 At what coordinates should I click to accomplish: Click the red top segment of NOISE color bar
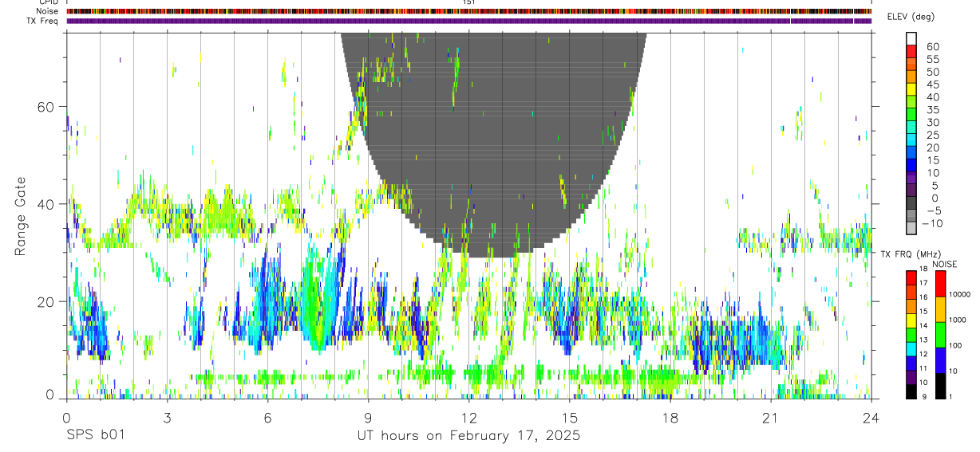pos(941,284)
